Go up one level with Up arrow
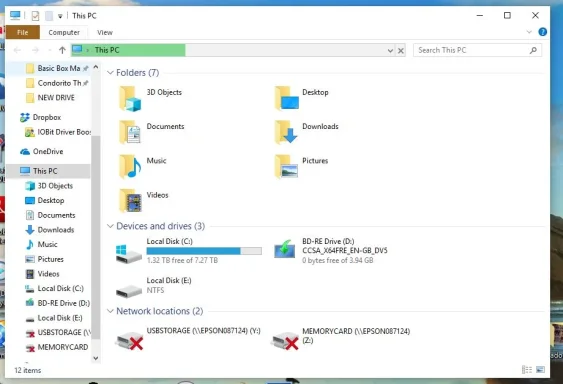Viewport: 563px width, 384px height. pyautogui.click(x=62, y=50)
